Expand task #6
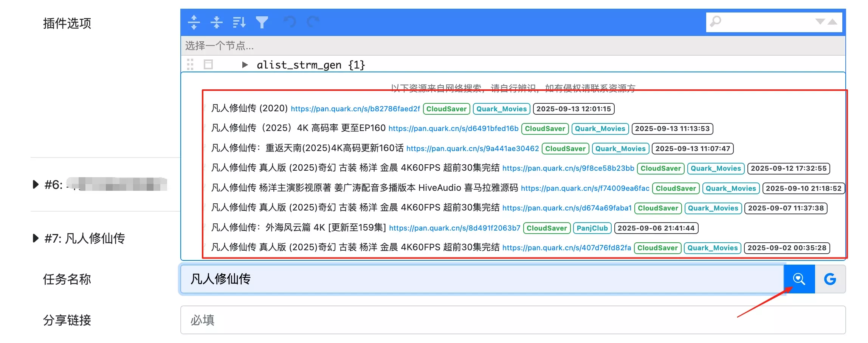This screenshot has height=343, width=868. pos(36,184)
